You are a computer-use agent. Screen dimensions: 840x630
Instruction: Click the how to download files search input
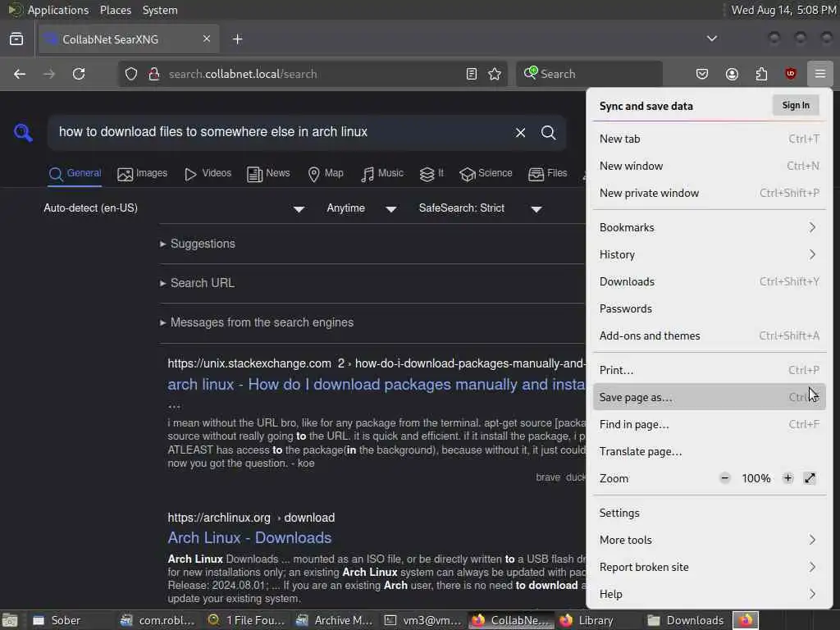(x=281, y=132)
